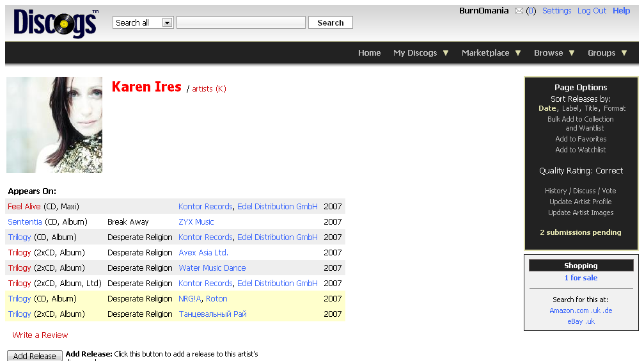
Task: Expand the My Discogs arrow
Action: [x=446, y=53]
